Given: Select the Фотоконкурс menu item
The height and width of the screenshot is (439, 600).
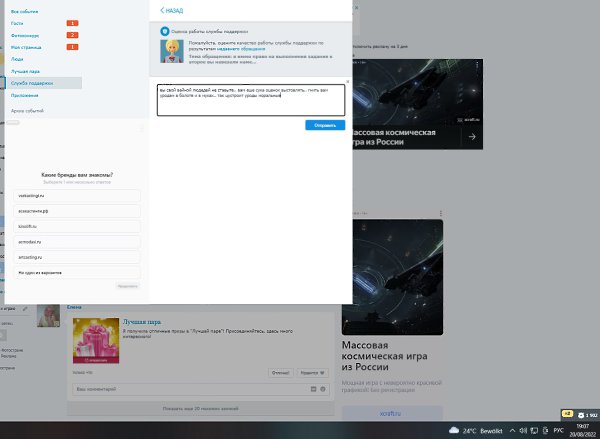Looking at the screenshot, I should (x=26, y=34).
